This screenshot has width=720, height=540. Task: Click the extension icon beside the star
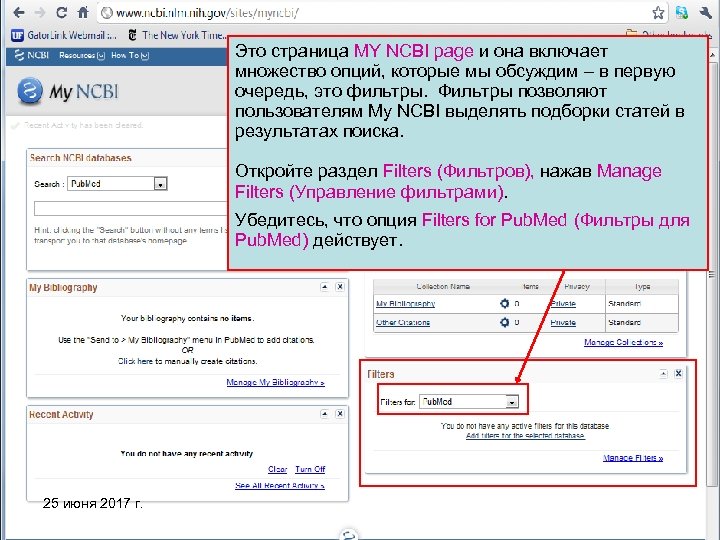[682, 13]
